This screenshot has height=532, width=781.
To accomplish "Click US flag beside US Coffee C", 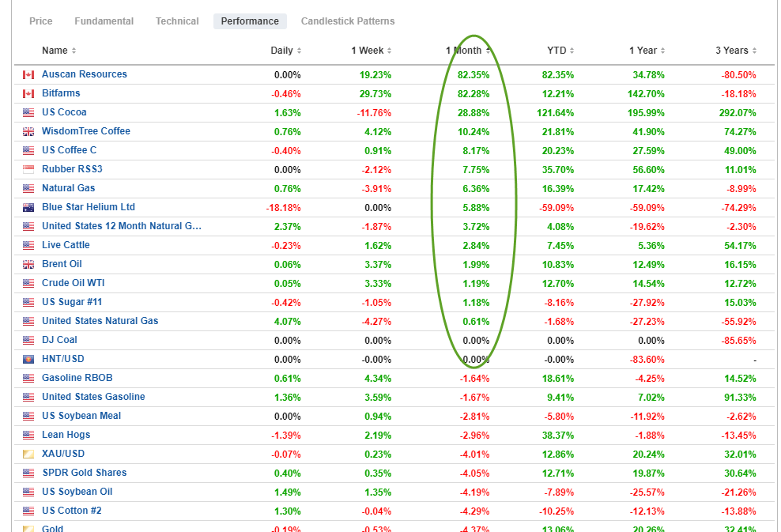I will coord(28,150).
